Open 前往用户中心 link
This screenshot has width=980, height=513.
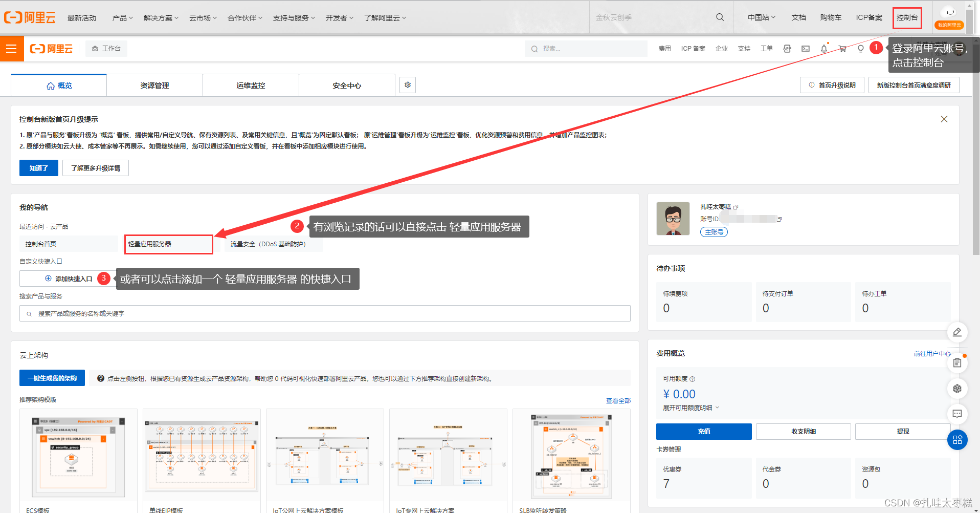[932, 354]
